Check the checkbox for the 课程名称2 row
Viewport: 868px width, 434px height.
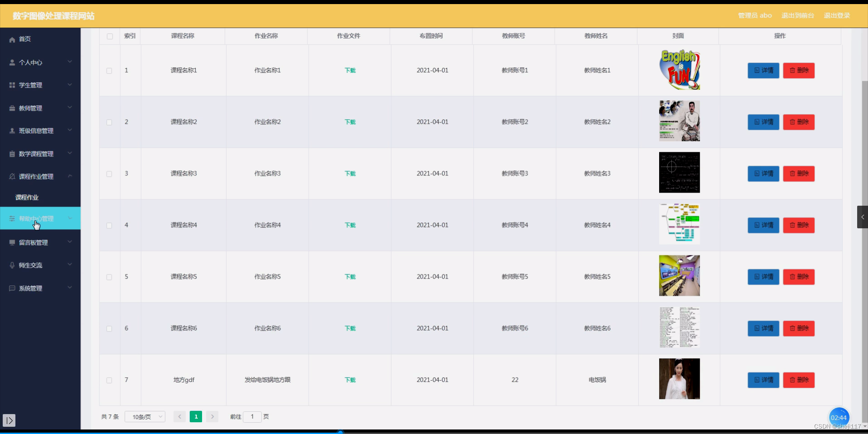pos(109,122)
